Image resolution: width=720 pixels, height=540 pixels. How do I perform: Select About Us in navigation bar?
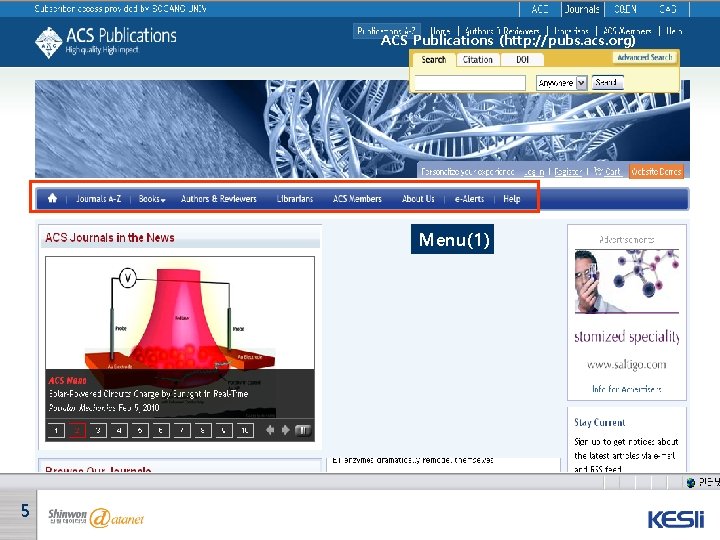[x=418, y=199]
